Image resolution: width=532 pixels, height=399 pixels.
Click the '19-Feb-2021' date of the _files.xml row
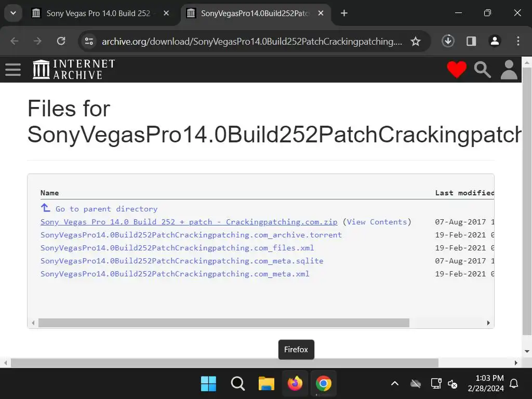(x=460, y=248)
